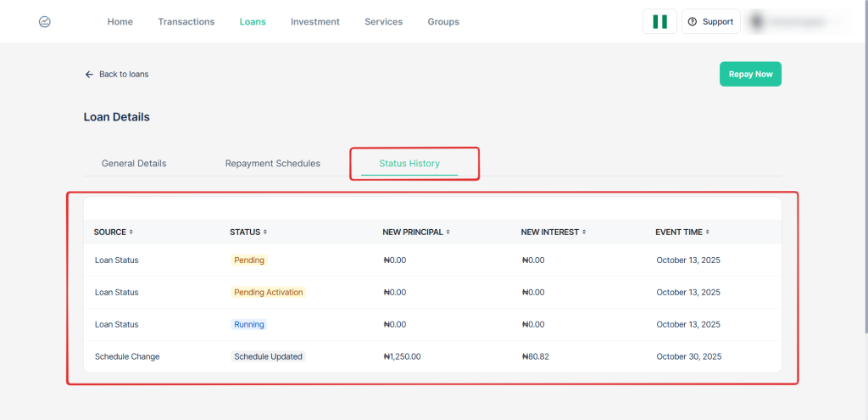Open the blurred user profile menu
This screenshot has height=420, width=868.
click(x=795, y=21)
